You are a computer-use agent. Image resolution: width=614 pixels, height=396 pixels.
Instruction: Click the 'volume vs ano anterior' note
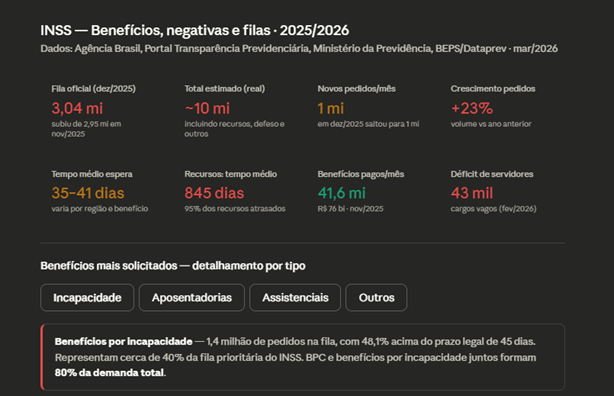click(491, 124)
